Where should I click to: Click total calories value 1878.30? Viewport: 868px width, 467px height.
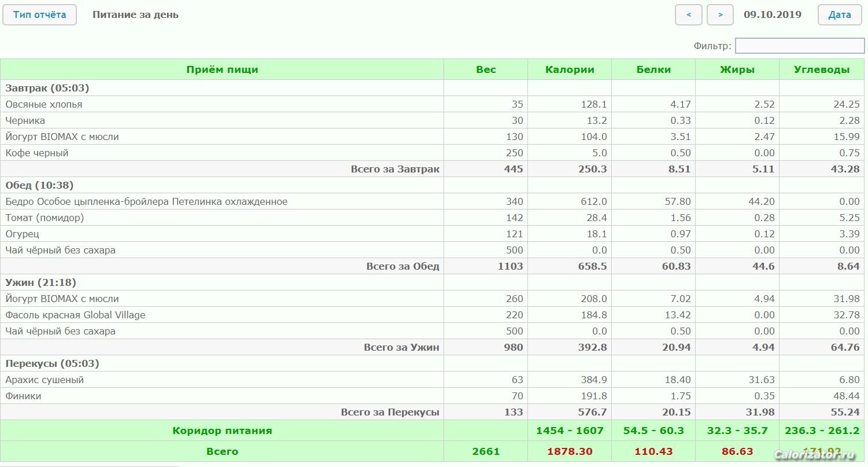coord(570,451)
